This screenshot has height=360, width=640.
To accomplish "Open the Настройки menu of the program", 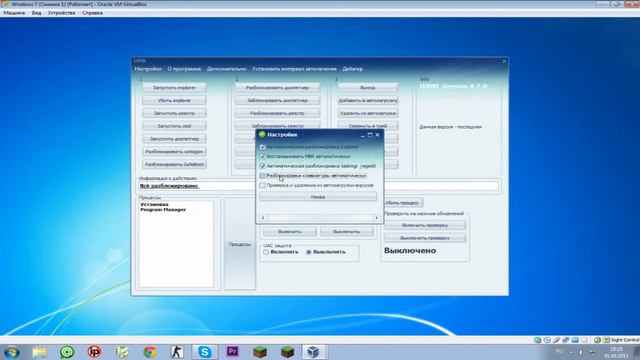I will point(148,69).
